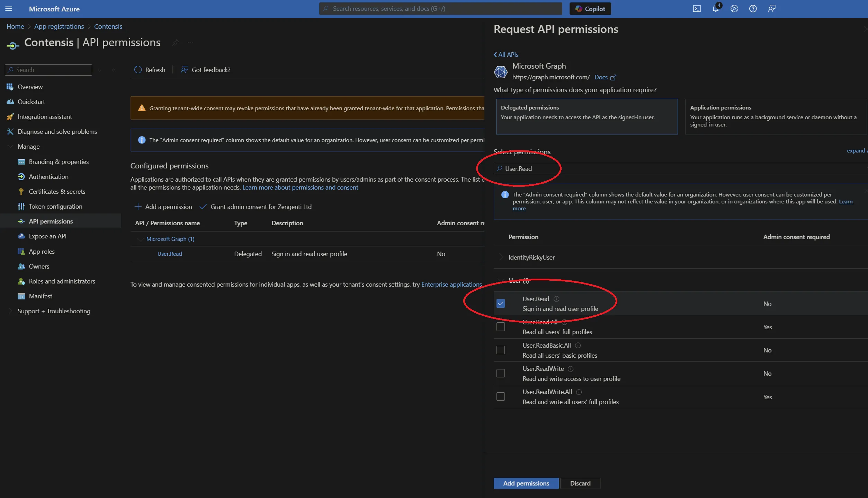The width and height of the screenshot is (868, 498).
Task: Open Token configuration
Action: point(55,206)
